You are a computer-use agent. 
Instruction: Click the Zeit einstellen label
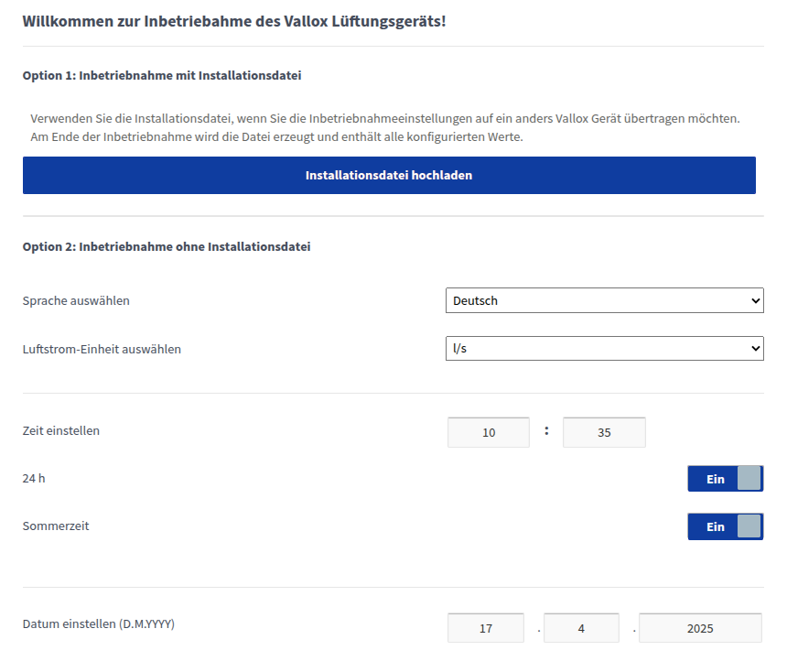point(61,430)
